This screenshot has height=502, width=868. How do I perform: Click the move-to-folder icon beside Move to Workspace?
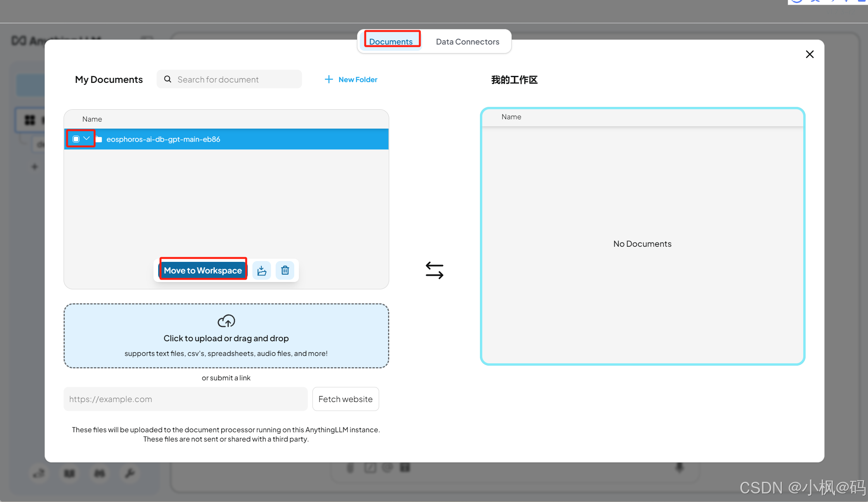pyautogui.click(x=262, y=270)
